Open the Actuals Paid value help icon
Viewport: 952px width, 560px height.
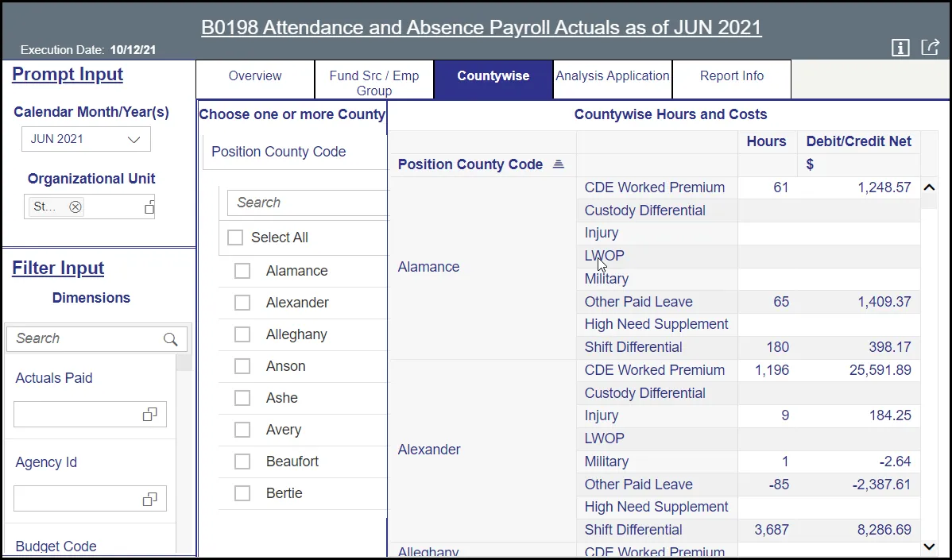[x=149, y=415]
